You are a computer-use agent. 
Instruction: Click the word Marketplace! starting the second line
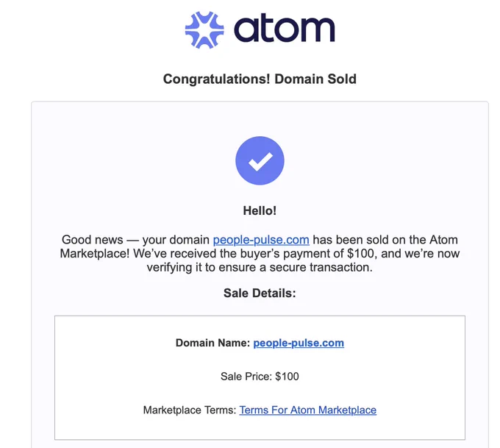[x=95, y=253]
